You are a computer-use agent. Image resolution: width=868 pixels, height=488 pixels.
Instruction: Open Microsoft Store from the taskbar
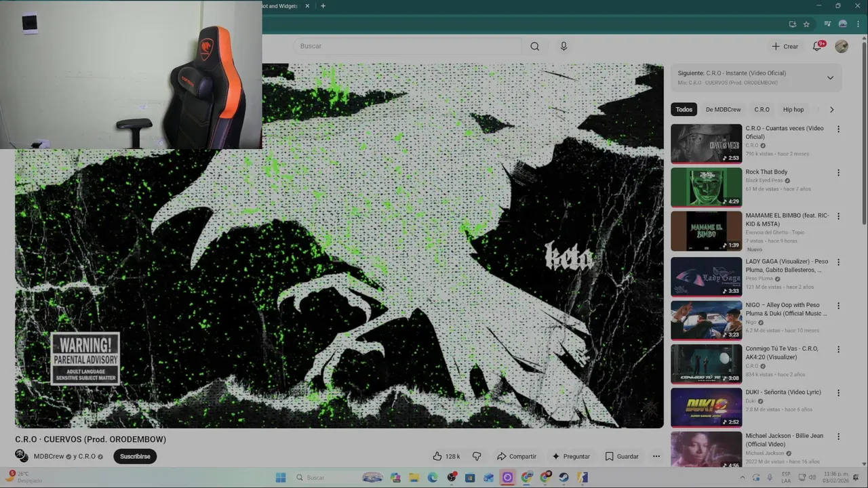pyautogui.click(x=470, y=477)
